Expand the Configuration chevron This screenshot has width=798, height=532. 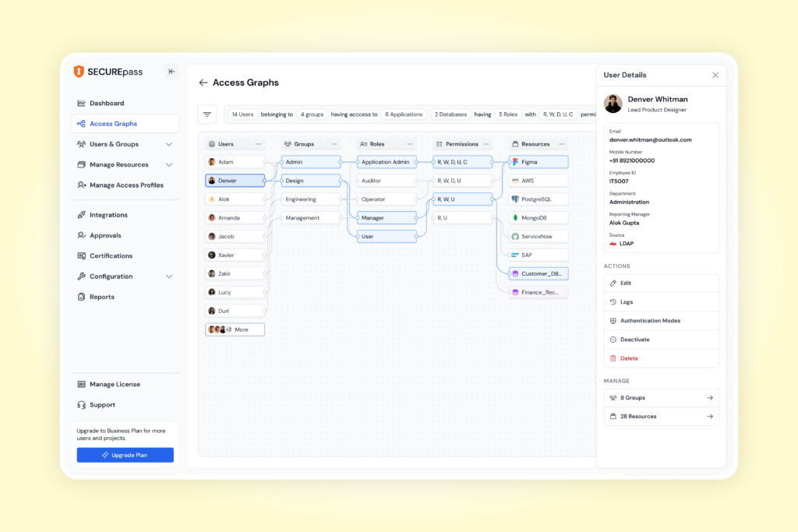tap(169, 277)
